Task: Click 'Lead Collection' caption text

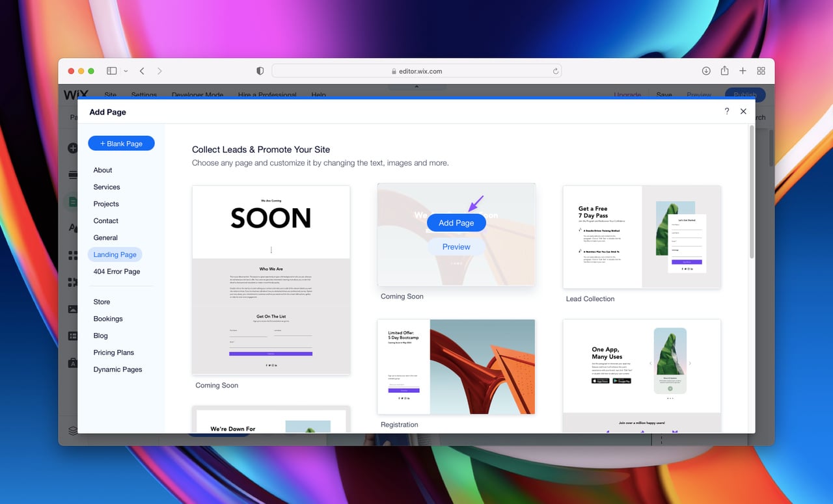Action: pos(590,298)
